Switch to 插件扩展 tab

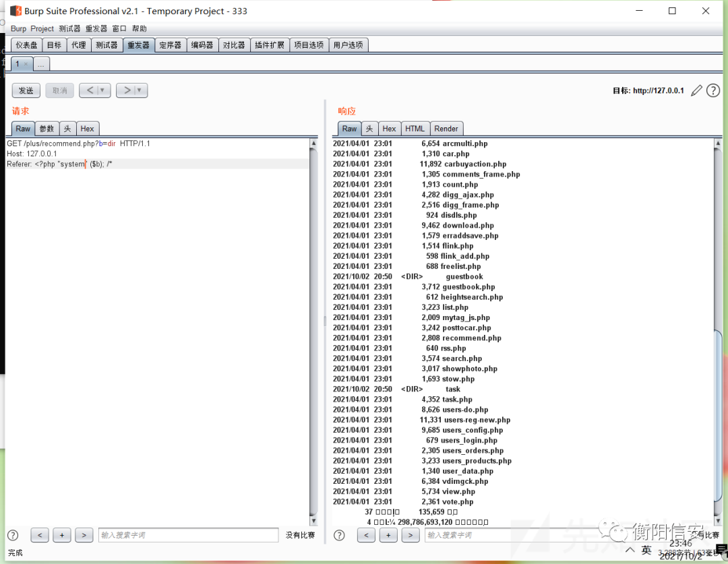click(x=270, y=45)
